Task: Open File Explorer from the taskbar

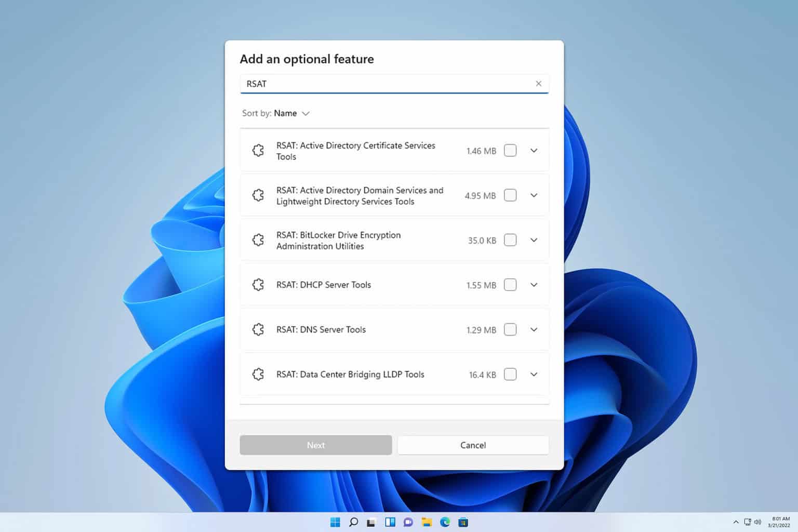Action: point(427,522)
